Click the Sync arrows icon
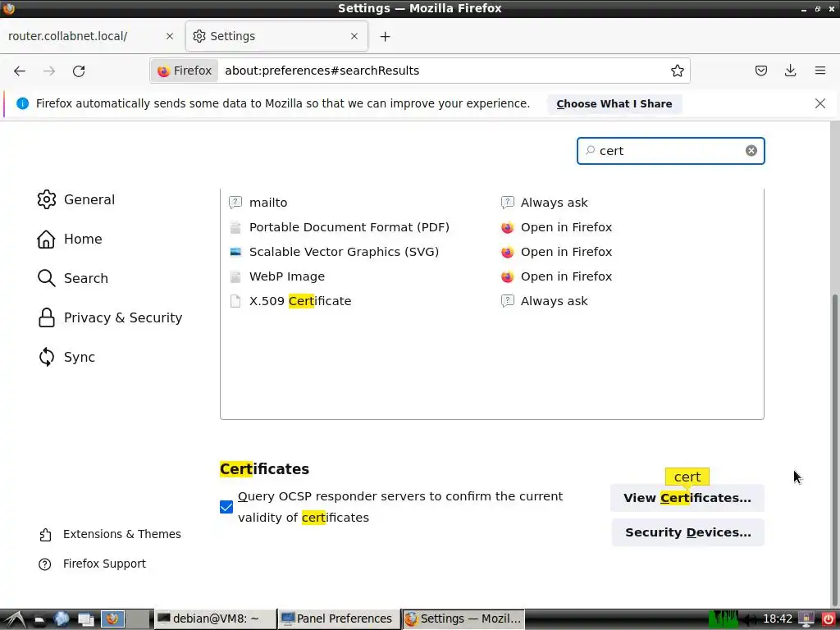 click(x=47, y=358)
